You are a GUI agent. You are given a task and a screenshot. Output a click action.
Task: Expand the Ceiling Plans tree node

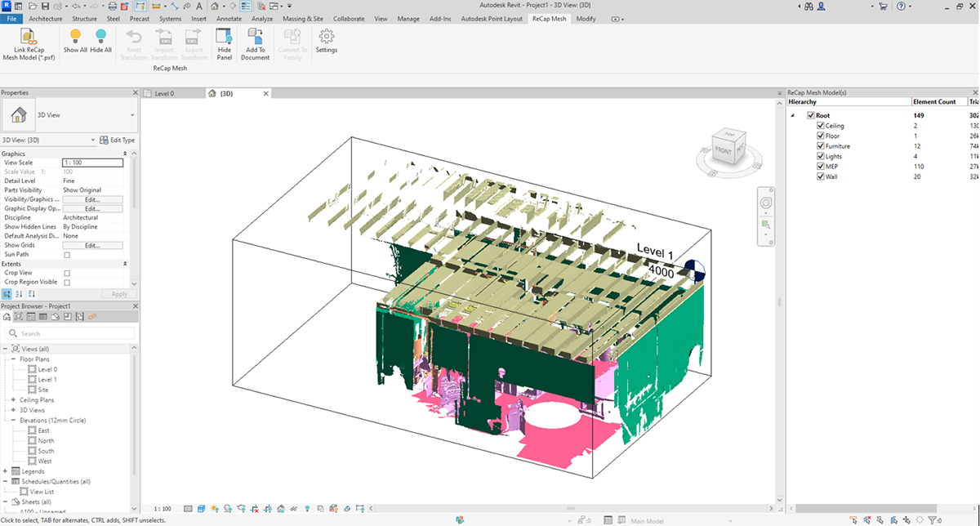14,400
